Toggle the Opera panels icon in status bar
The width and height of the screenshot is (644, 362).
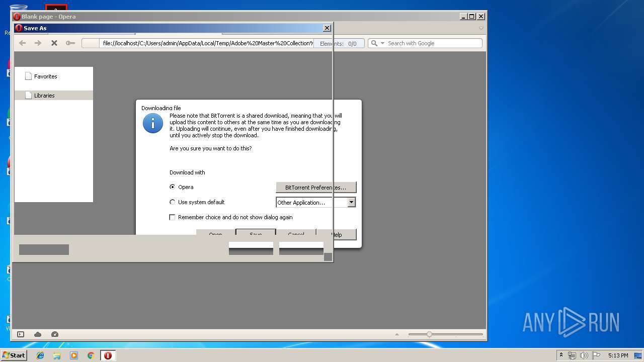pos(21,334)
